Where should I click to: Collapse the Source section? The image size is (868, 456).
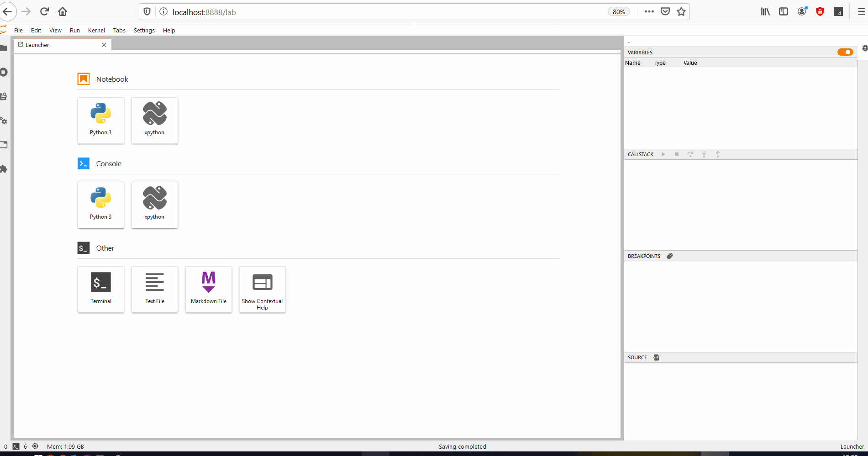637,357
